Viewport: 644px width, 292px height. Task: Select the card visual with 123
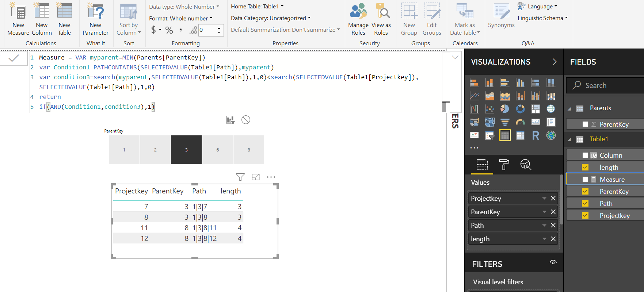536,122
